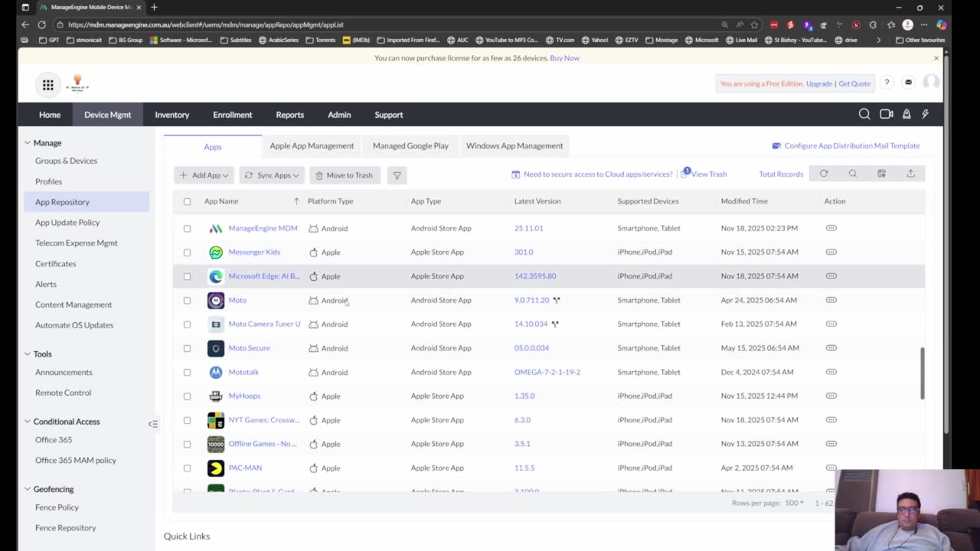Go back using browser back arrow

pos(25,24)
